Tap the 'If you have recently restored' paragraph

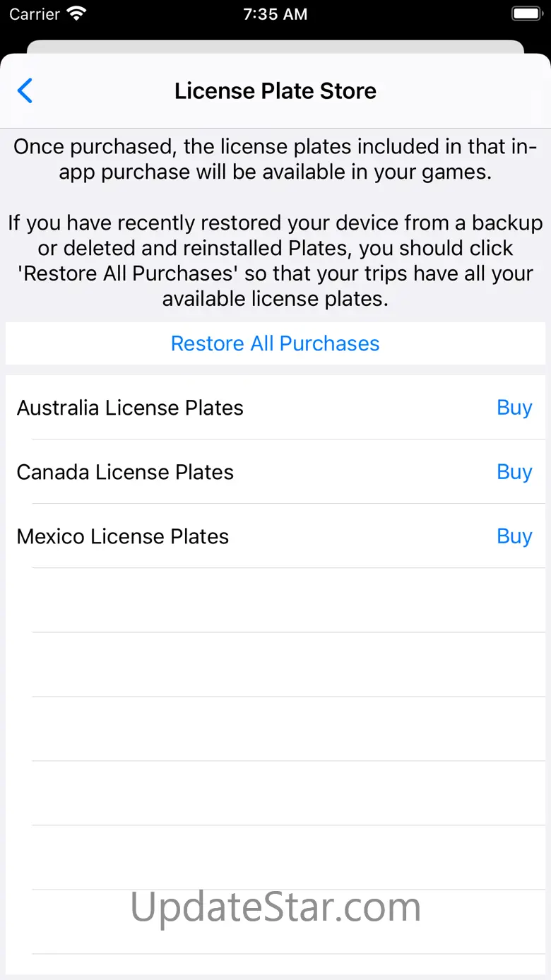point(275,261)
